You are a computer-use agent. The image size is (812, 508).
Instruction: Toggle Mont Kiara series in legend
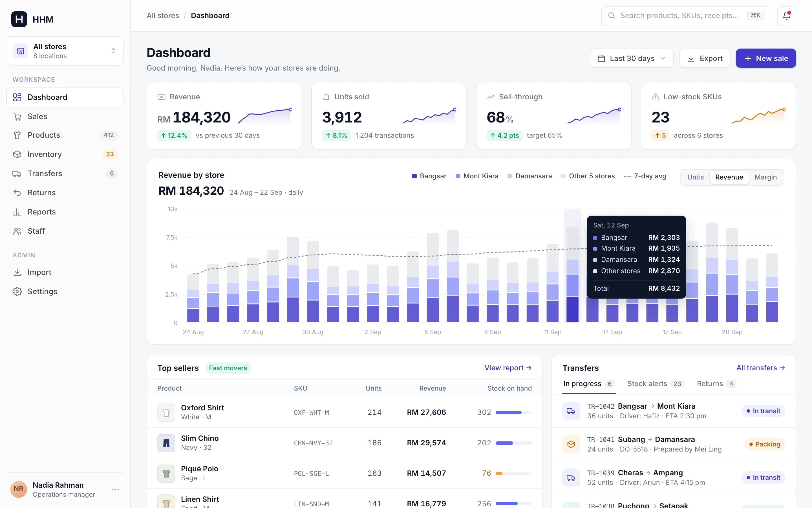(477, 176)
